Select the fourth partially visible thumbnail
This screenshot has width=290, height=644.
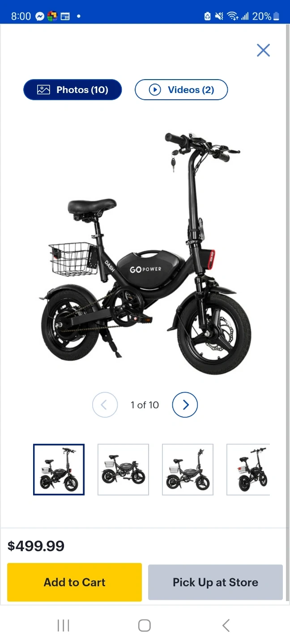pyautogui.click(x=248, y=470)
